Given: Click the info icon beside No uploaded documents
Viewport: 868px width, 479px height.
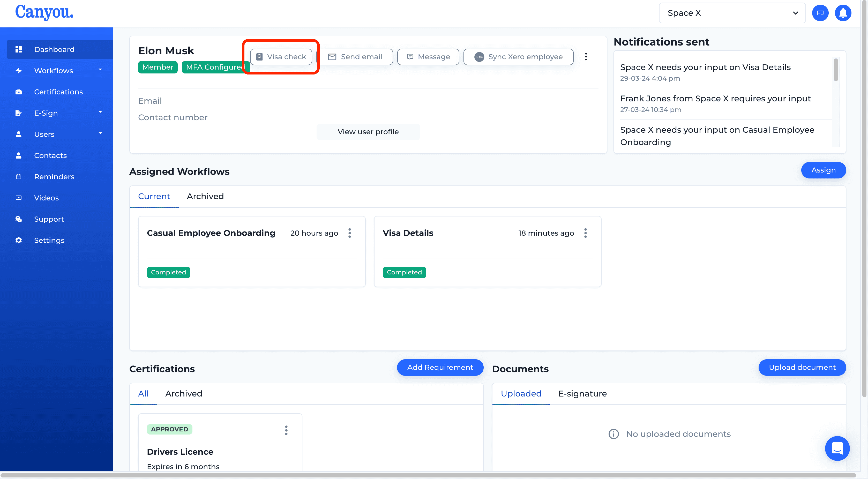Looking at the screenshot, I should coord(613,434).
